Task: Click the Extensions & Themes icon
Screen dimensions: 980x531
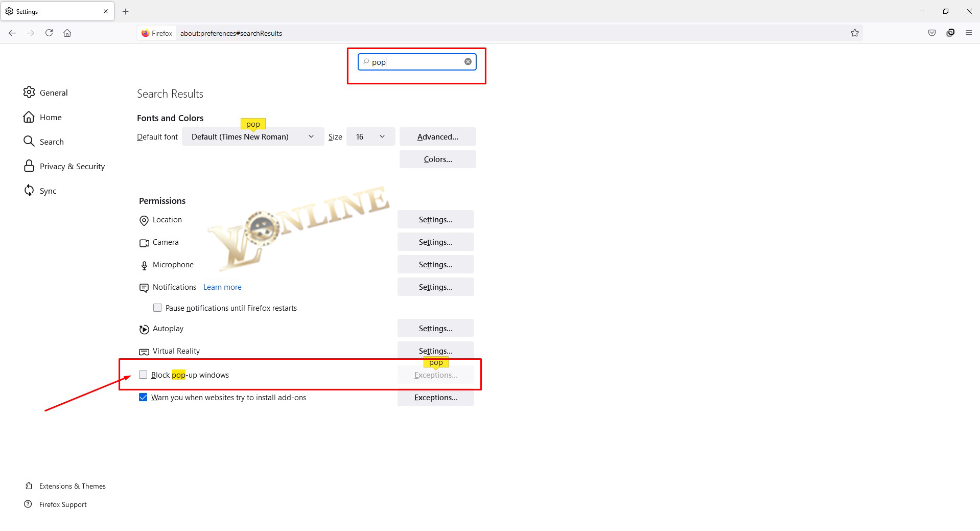Action: [x=29, y=486]
